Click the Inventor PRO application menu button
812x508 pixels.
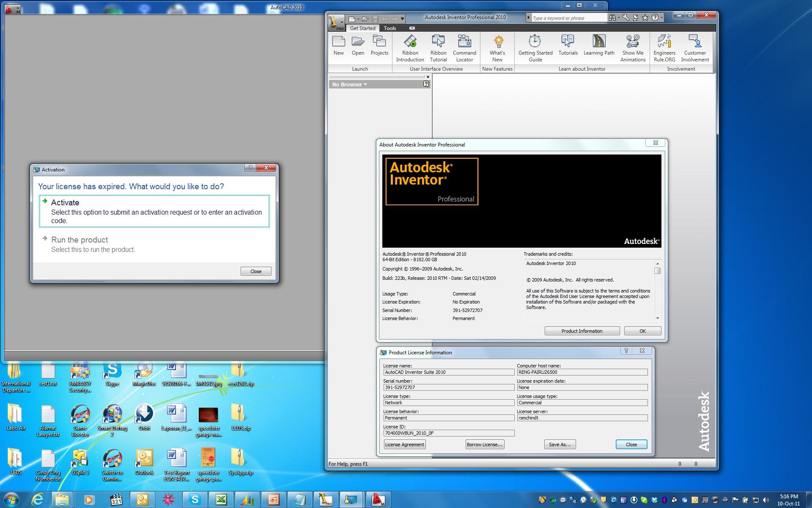(337, 22)
